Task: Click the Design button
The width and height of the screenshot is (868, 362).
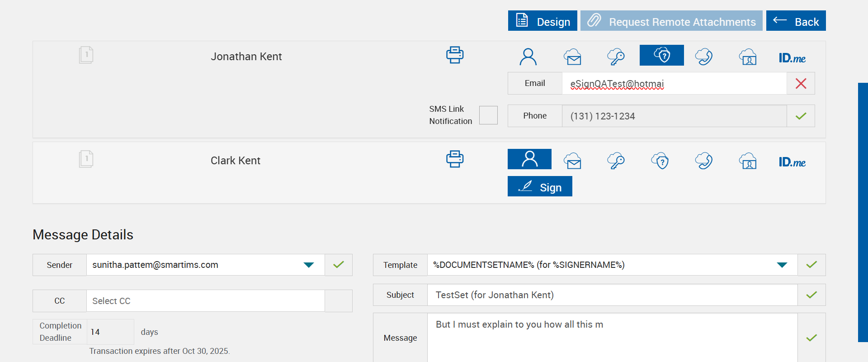Action: pos(542,21)
